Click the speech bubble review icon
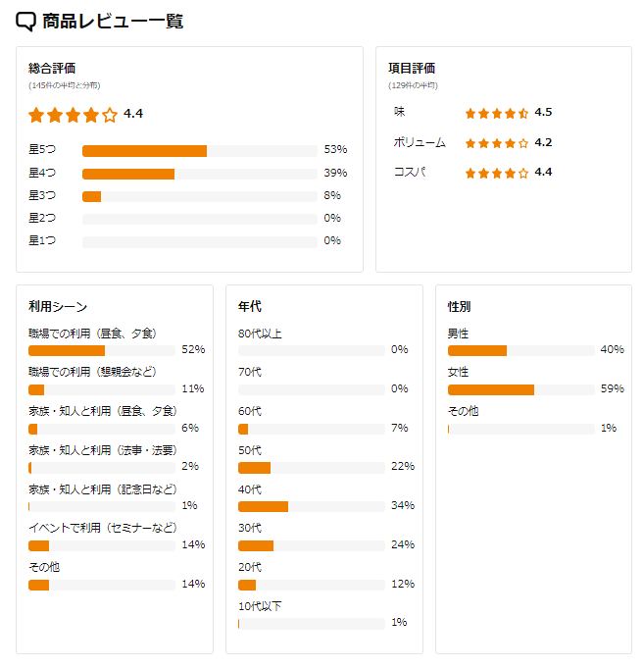This screenshot has width=644, height=668. tap(25, 22)
